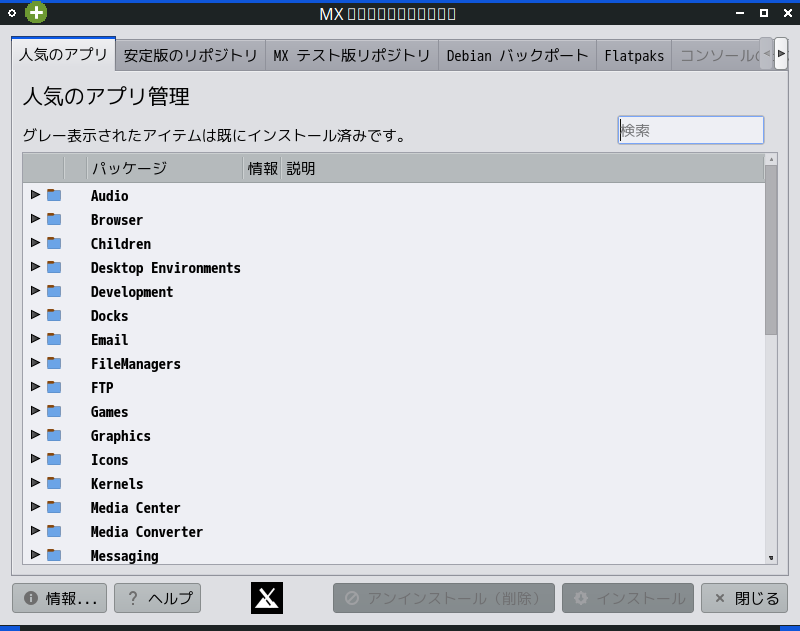Expand the FTP category
This screenshot has height=631, width=800.
pos(35,386)
